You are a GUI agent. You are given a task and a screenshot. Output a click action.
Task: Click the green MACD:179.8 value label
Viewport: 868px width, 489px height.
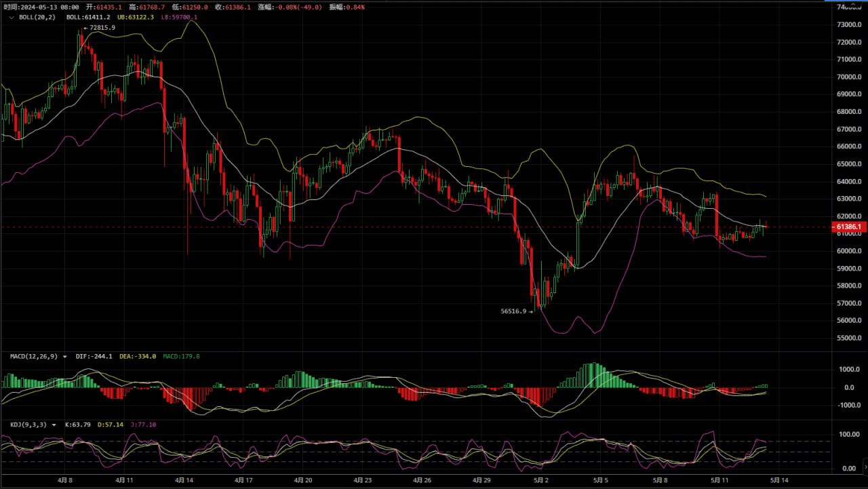pos(181,356)
